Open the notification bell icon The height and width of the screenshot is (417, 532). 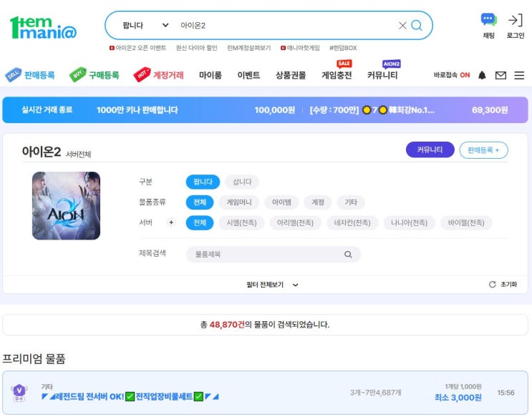tap(482, 75)
